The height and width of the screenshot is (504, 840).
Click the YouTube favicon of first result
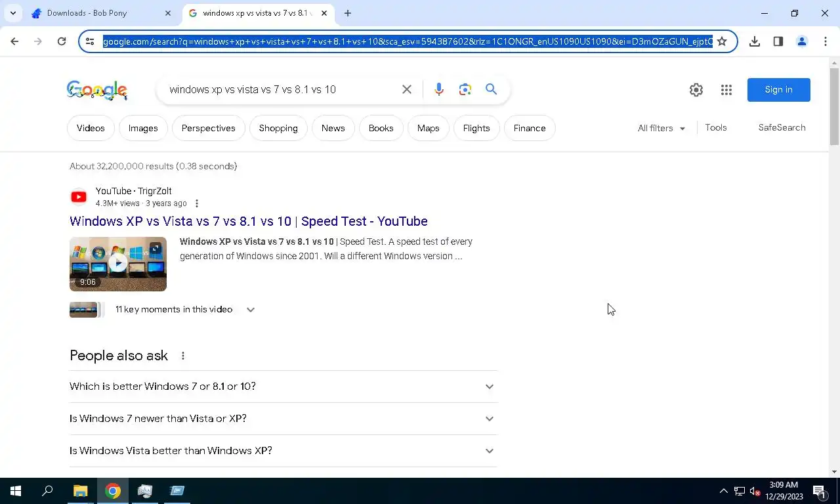pyautogui.click(x=79, y=197)
